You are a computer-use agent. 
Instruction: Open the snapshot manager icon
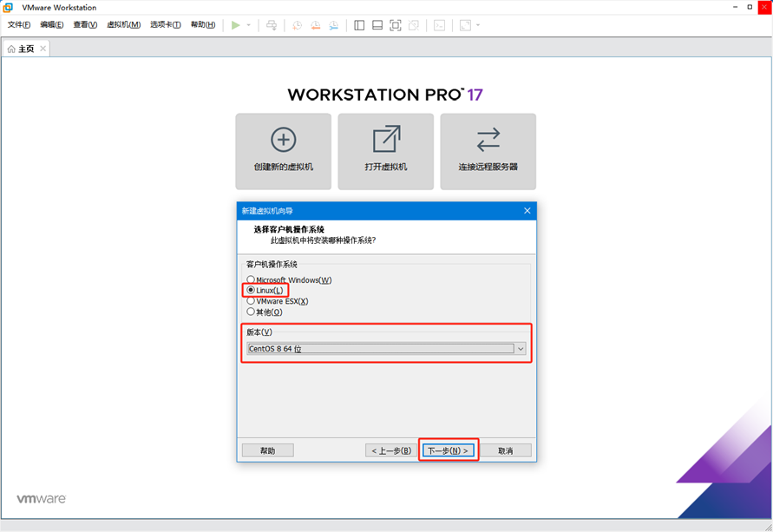334,25
